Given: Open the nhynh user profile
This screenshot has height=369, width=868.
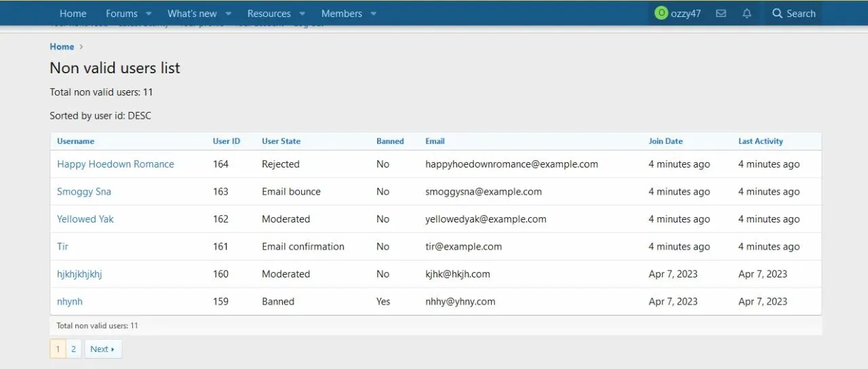Looking at the screenshot, I should (x=70, y=301).
